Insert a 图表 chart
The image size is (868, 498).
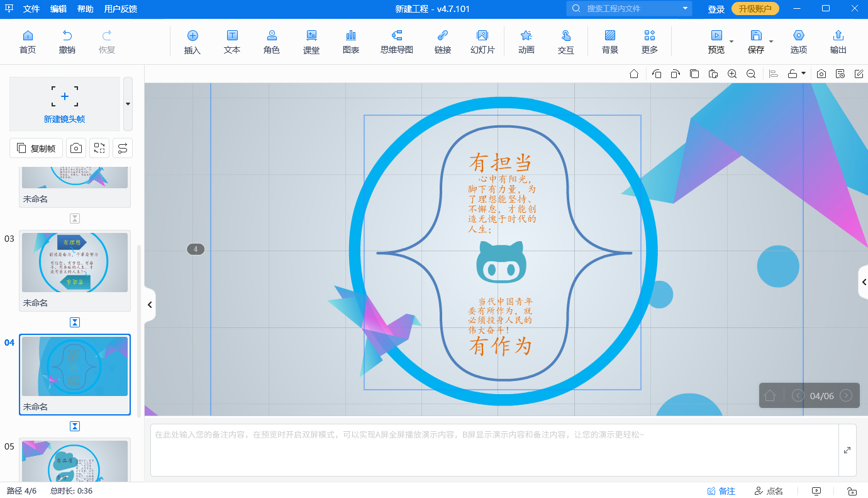tap(351, 42)
